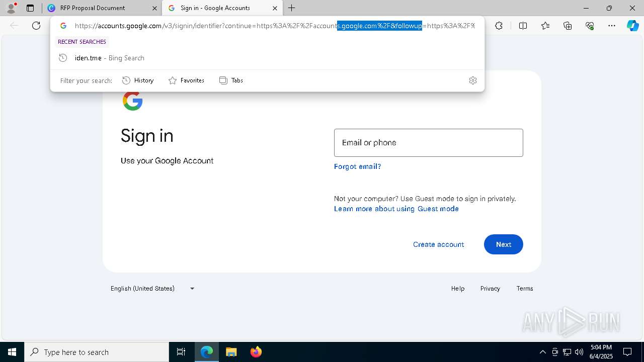Filter the search by Tabs
644x362 pixels.
tap(231, 80)
